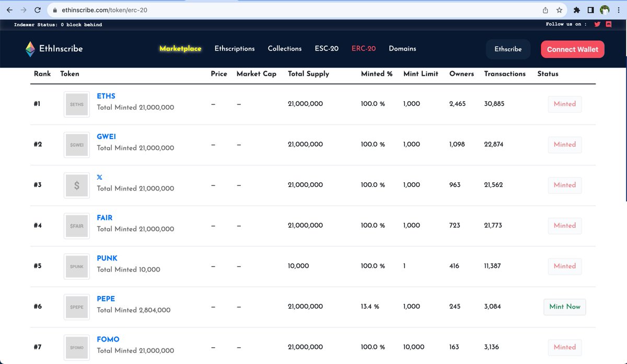Screen dimensions: 627x364
Task: Click the Ethscribe button
Action: click(508, 49)
